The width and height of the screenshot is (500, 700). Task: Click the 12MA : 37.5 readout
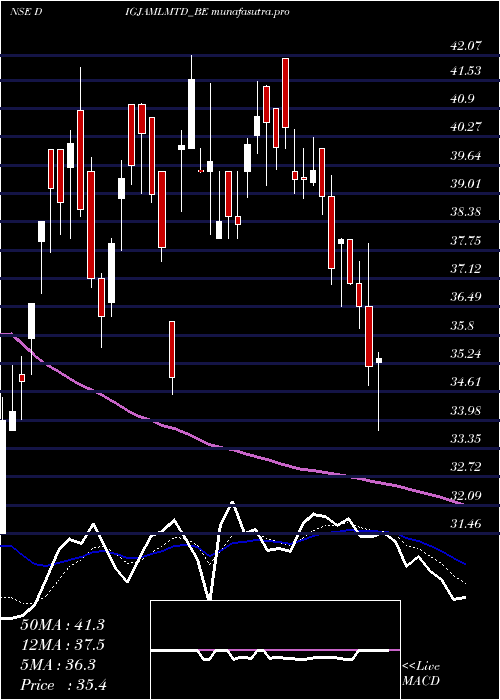click(62, 645)
